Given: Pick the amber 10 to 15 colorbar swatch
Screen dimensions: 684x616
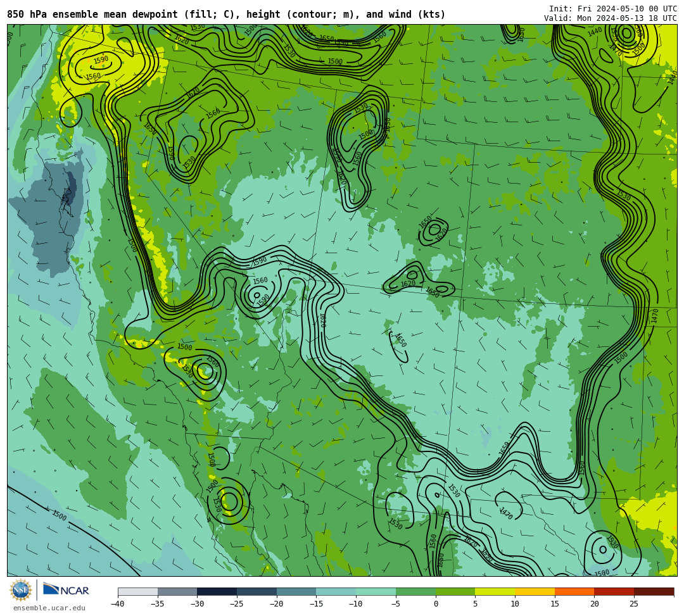Looking at the screenshot, I should (x=535, y=591).
